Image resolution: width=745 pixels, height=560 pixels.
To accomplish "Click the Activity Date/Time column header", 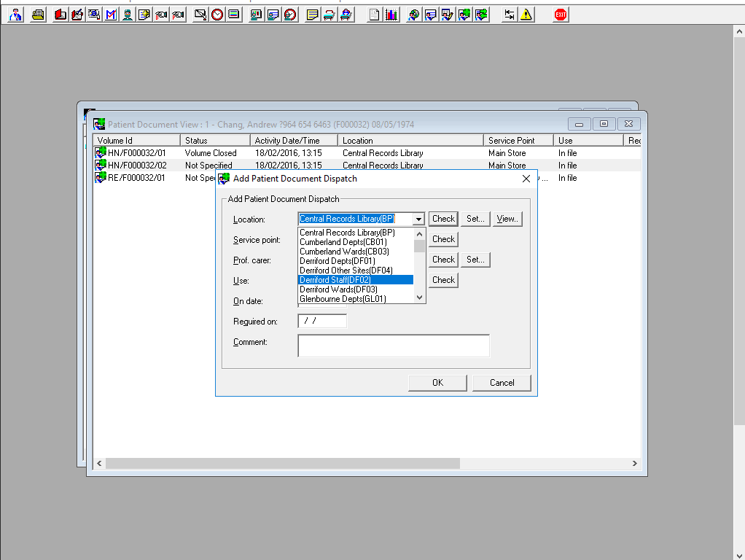I will click(294, 140).
